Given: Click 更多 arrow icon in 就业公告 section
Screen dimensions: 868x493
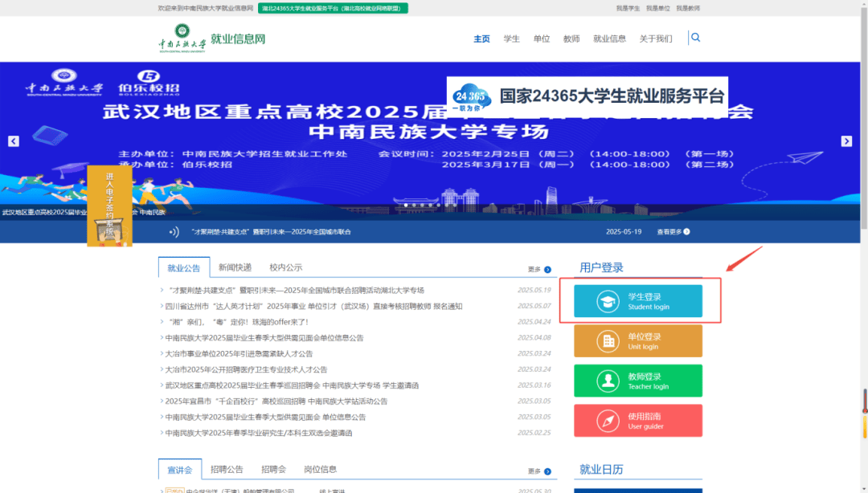Looking at the screenshot, I should (547, 270).
